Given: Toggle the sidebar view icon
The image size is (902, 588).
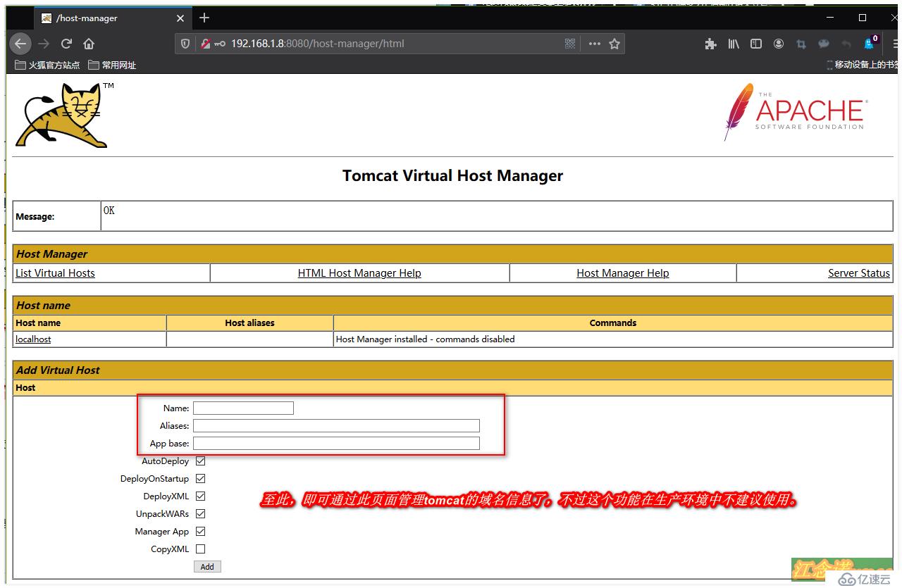Looking at the screenshot, I should pos(756,44).
